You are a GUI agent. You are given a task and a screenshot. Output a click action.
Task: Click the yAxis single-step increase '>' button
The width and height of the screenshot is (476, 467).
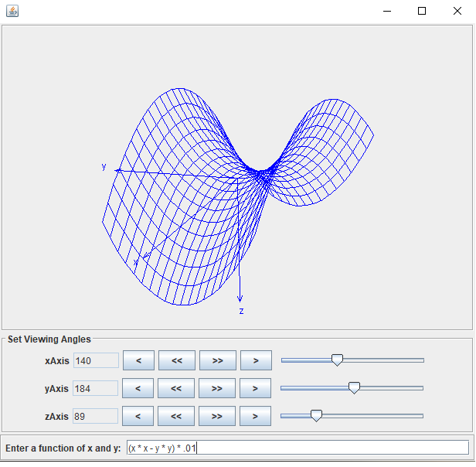pos(255,388)
